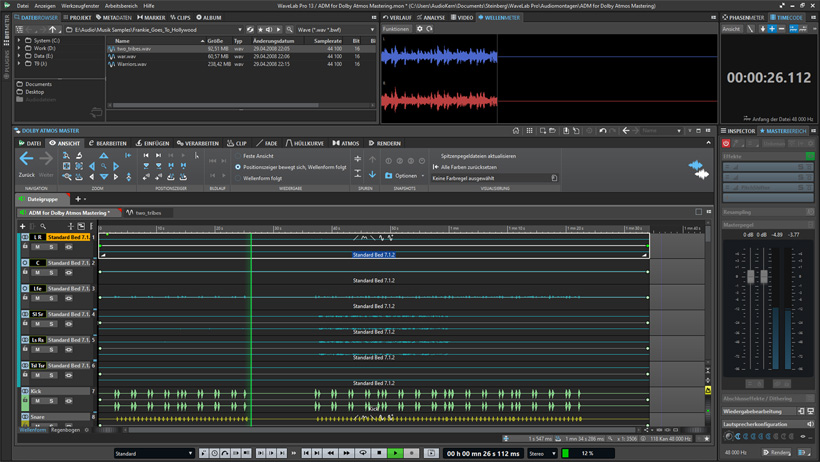
Task: Open the Einfügen ribbon tab
Action: point(152,143)
